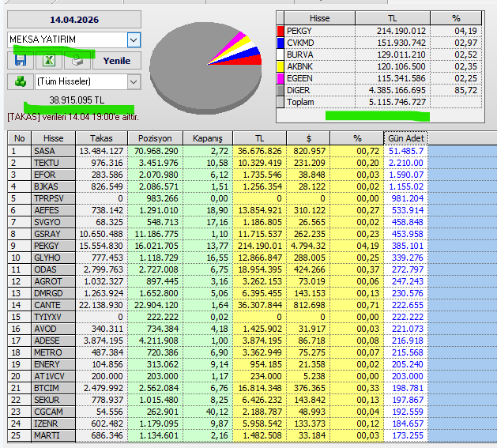The image size is (497, 448).
Task: Click the % header in legend table
Action: point(456,18)
